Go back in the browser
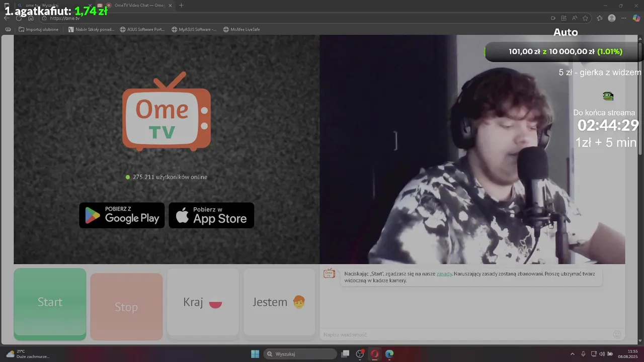644x362 pixels. pos(7,18)
